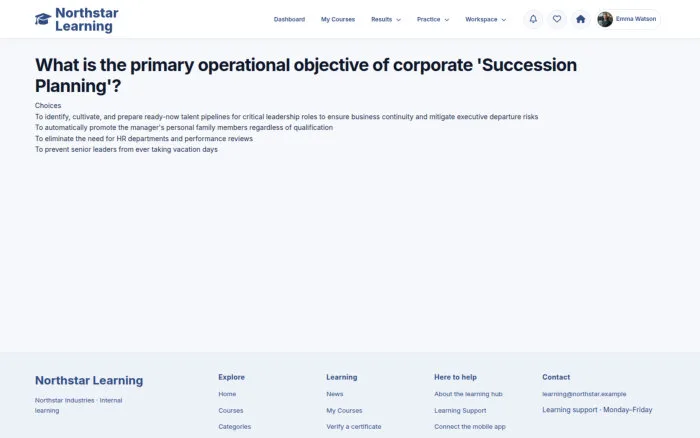Click the Explore footer heading
Screen dimensions: 700x438
click(x=231, y=377)
